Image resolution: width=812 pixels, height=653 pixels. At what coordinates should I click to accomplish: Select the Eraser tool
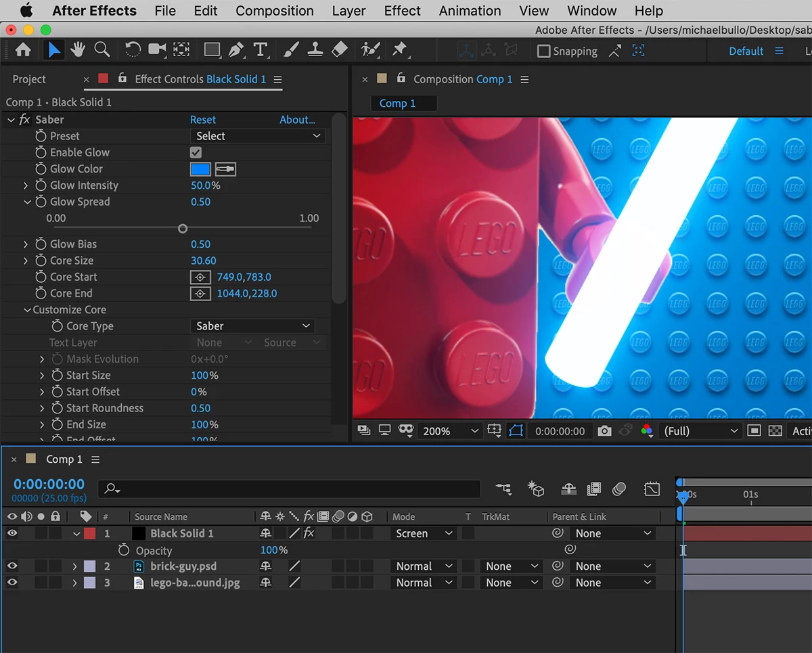(x=340, y=49)
